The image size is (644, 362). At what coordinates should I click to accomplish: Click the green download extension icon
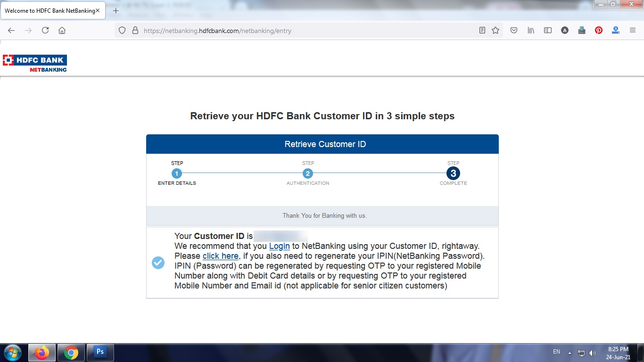click(582, 30)
